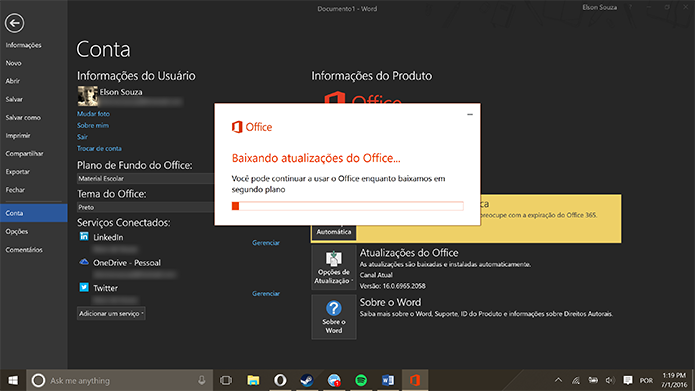Open the Compartilhar section

point(24,154)
